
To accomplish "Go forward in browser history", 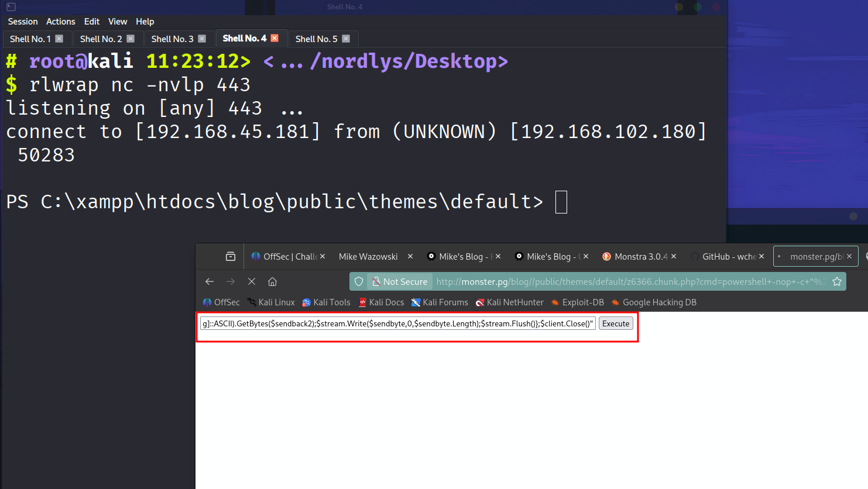I will (x=231, y=281).
